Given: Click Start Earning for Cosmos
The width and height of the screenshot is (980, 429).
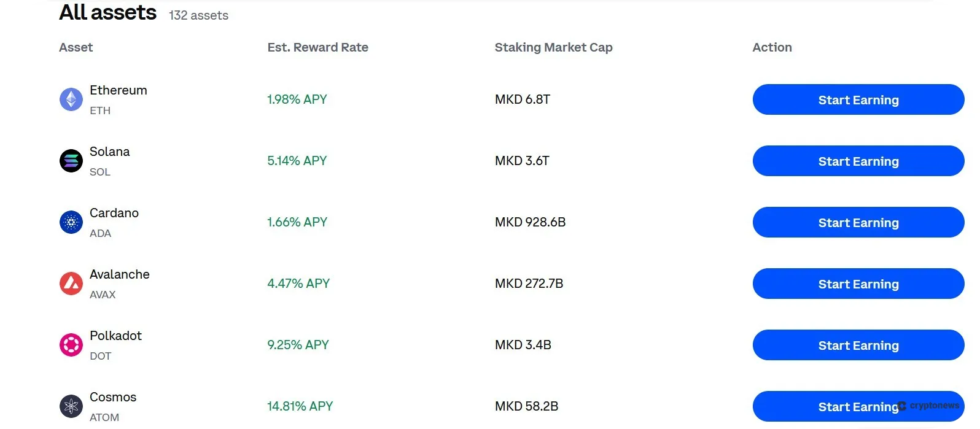Looking at the screenshot, I should [858, 406].
